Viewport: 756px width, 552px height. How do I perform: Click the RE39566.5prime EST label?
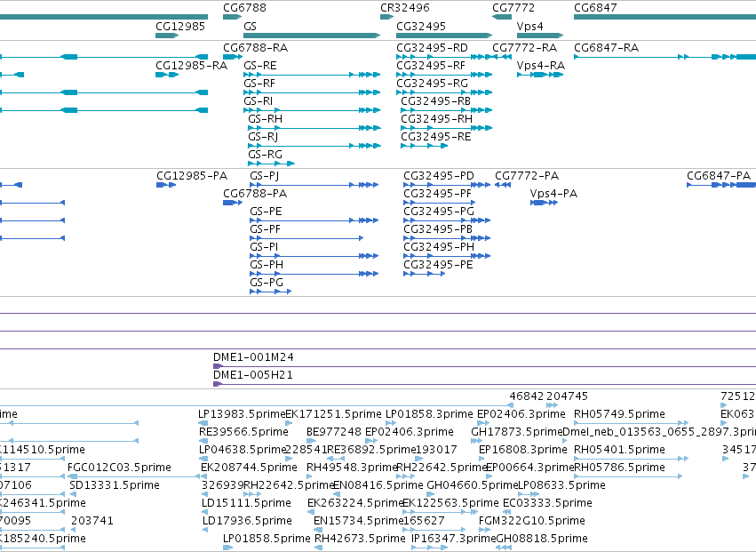pos(244,432)
